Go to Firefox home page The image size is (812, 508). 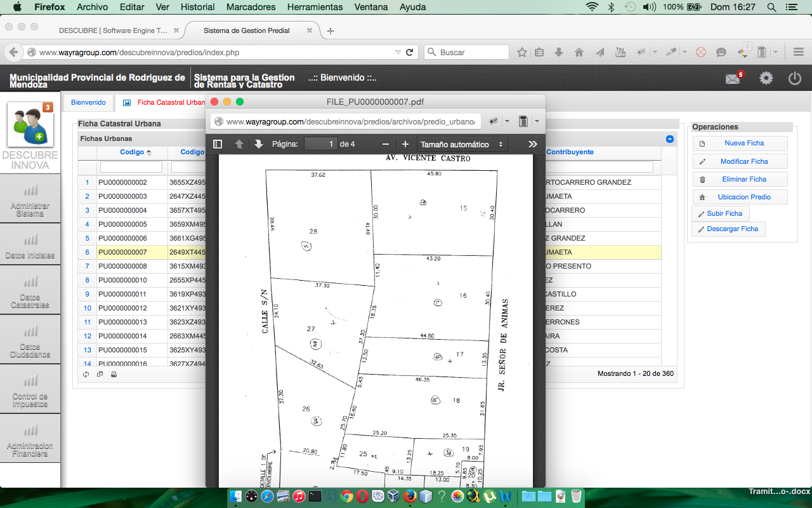(x=579, y=53)
